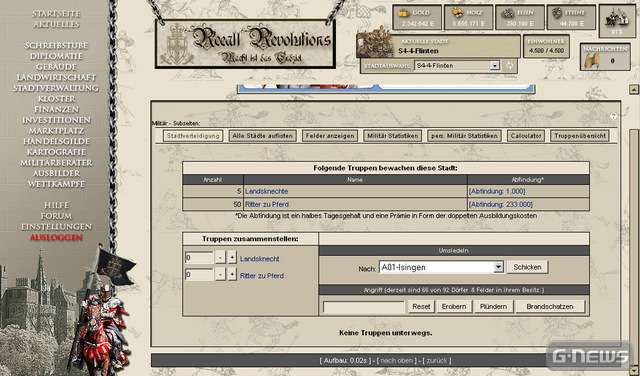Open Startseite in sidebar menu

56,14
